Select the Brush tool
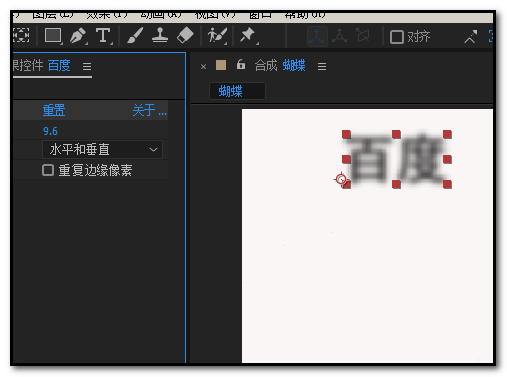Screen dimensions: 507x377 (135, 35)
